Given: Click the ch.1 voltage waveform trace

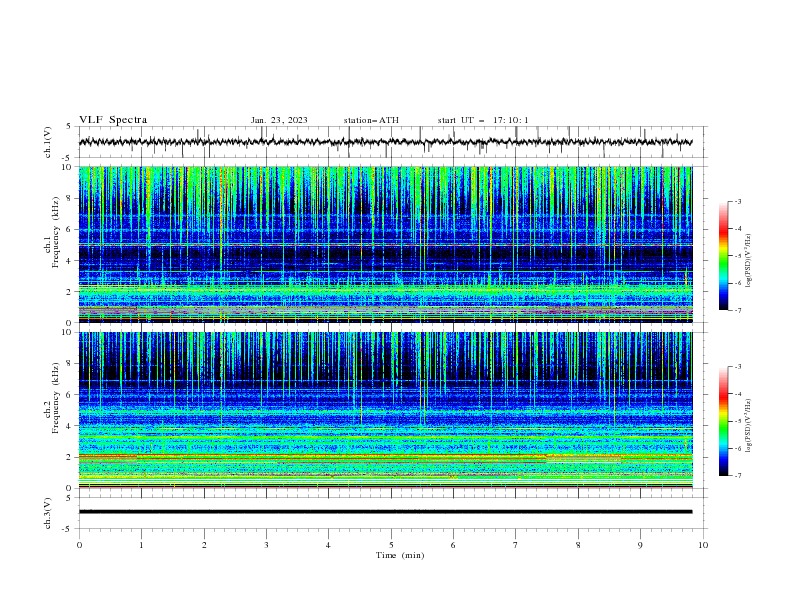Looking at the screenshot, I should click(x=385, y=142).
